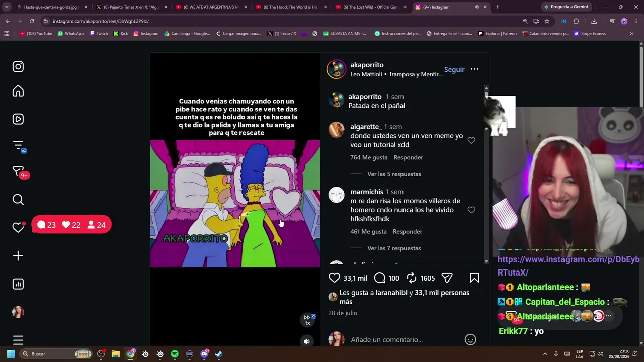The height and width of the screenshot is (362, 644).
Task: Reload the Instagram page
Action: [x=32, y=21]
